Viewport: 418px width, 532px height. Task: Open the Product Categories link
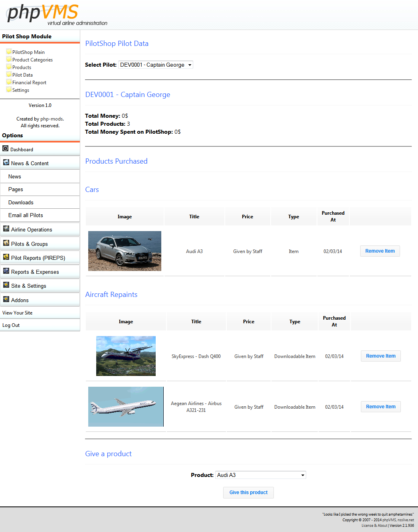(32, 60)
